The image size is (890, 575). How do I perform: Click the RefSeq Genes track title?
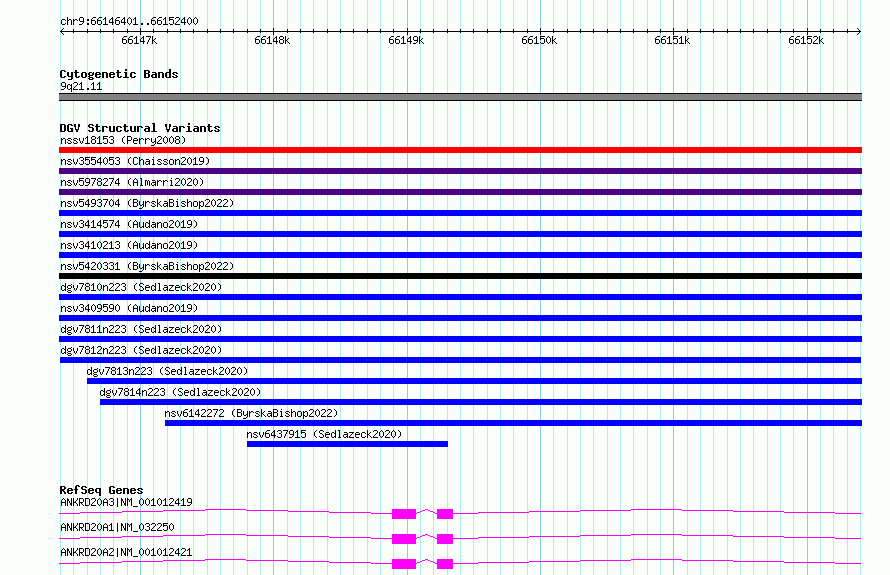pos(101,490)
